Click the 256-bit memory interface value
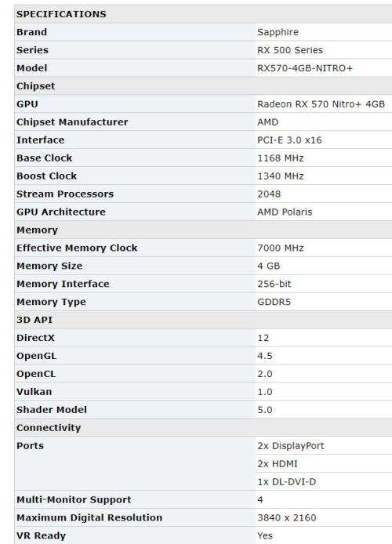This screenshot has height=544, width=392. click(274, 284)
